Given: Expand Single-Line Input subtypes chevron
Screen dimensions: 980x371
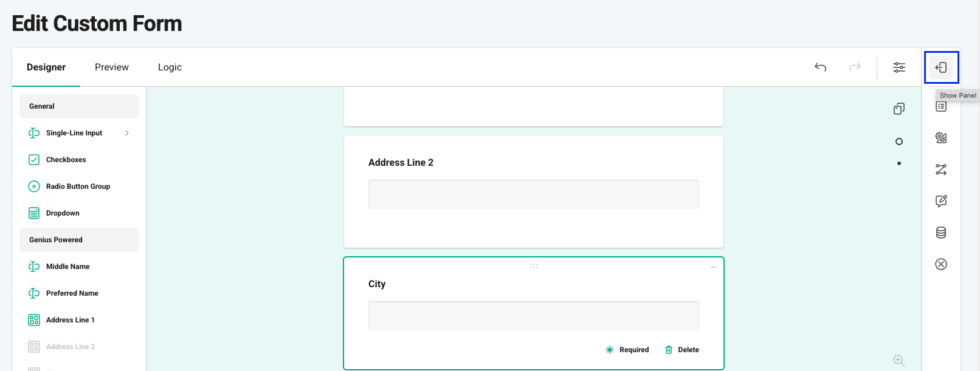Looking at the screenshot, I should tap(127, 133).
